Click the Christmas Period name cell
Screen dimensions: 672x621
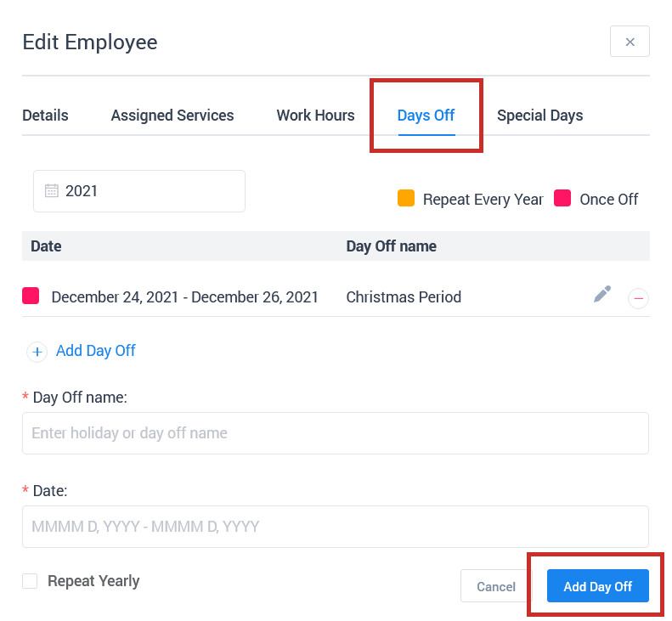coord(404,297)
